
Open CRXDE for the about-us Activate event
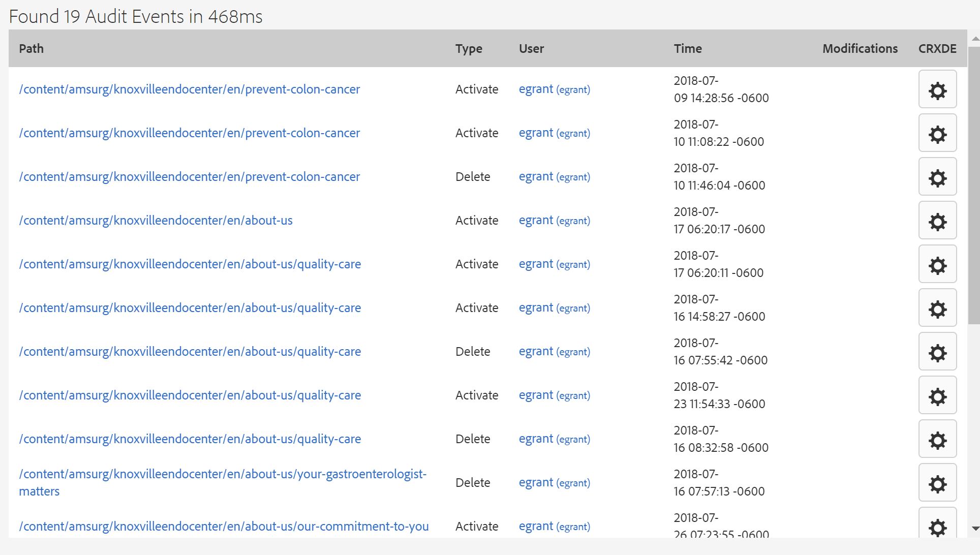[938, 221]
